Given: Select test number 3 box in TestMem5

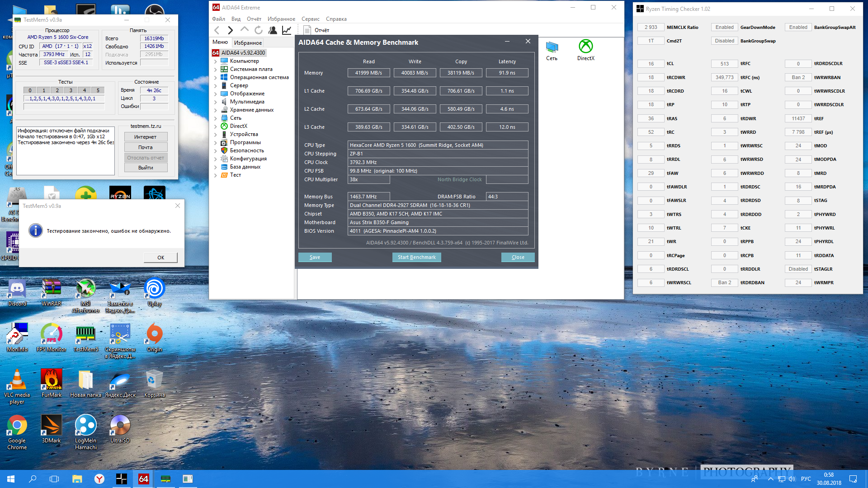Looking at the screenshot, I should point(71,90).
